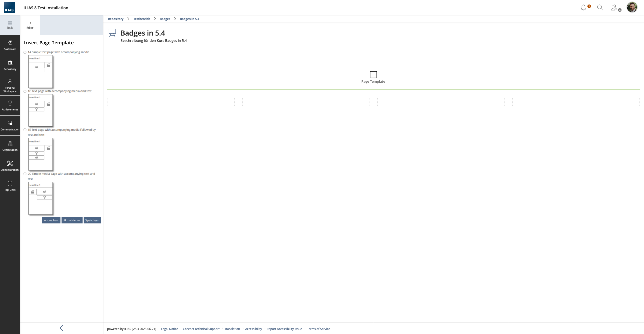This screenshot has height=334, width=644.
Task: Open the Repository sidebar icon
Action: click(x=10, y=65)
